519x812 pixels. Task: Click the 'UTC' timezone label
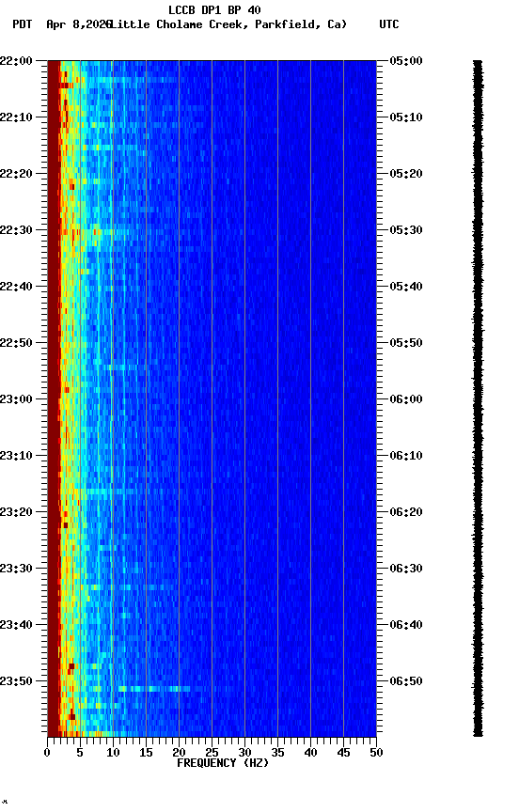click(x=389, y=24)
